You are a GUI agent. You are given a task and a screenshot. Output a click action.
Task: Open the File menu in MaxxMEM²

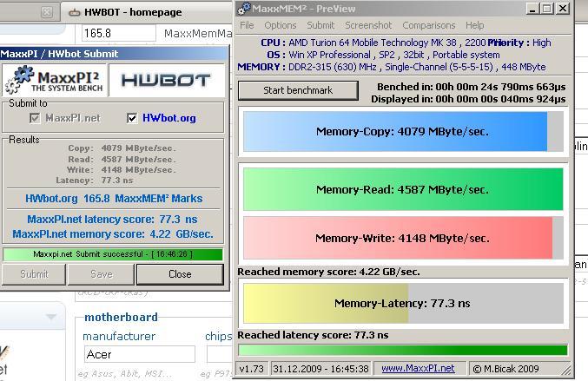tap(247, 25)
